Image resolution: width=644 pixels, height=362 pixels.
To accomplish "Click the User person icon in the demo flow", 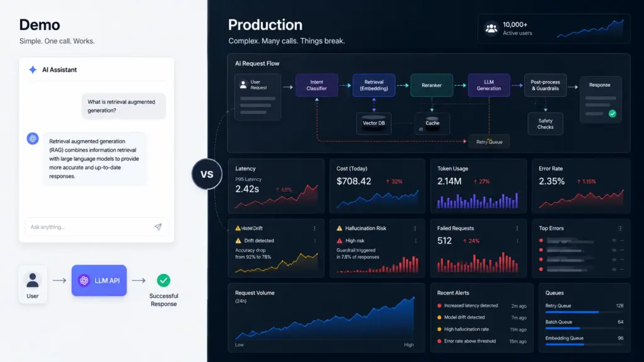I will pos(33,280).
